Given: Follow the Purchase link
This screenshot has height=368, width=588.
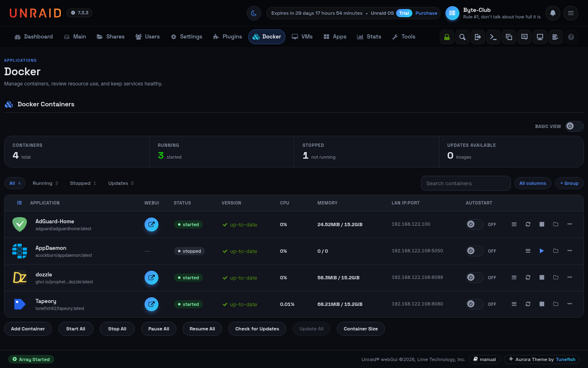Looking at the screenshot, I should pyautogui.click(x=426, y=13).
